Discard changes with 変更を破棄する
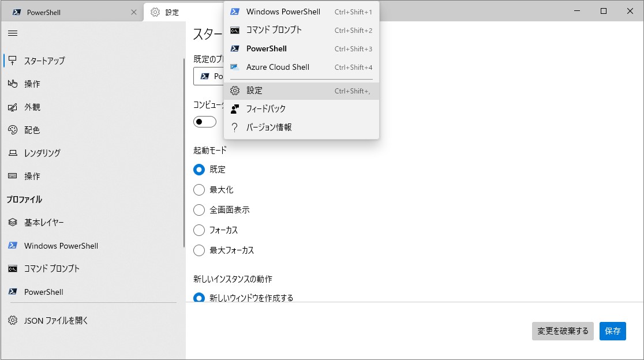 pyautogui.click(x=562, y=331)
